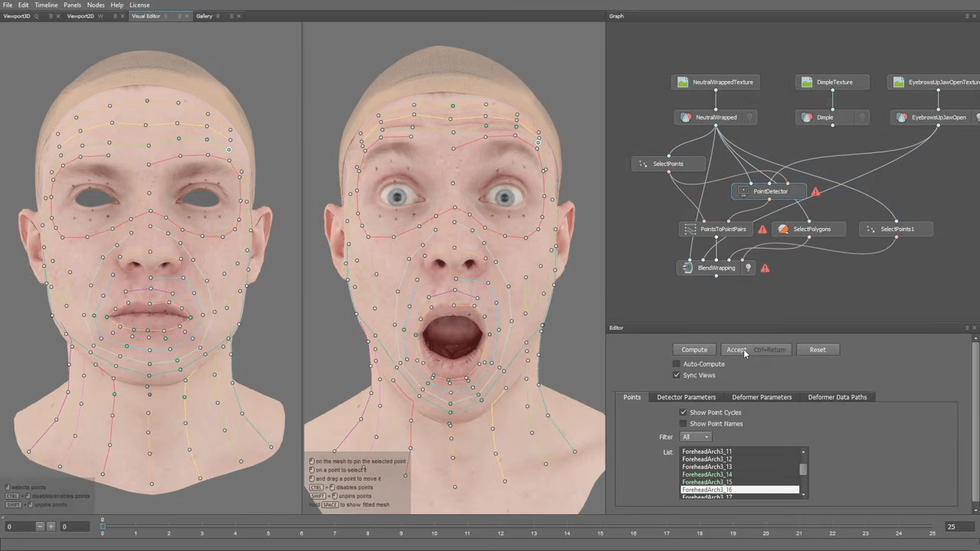Click warning icon beside BlendWrapping node
Image resolution: width=980 pixels, height=551 pixels.
(765, 269)
